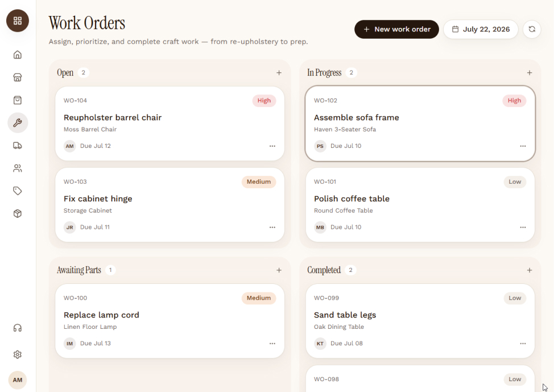Click the Medium priority badge on WO-103
Viewport: 554px width, 392px height.
pos(259,181)
